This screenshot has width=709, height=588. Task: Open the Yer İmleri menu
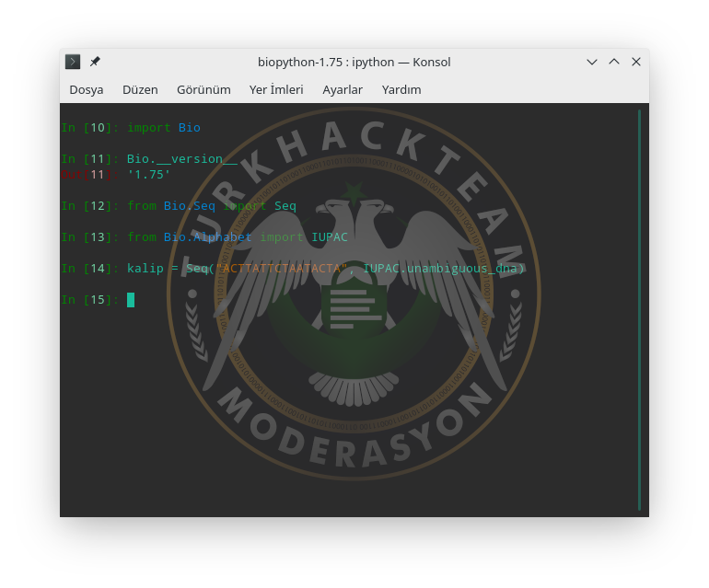click(276, 90)
